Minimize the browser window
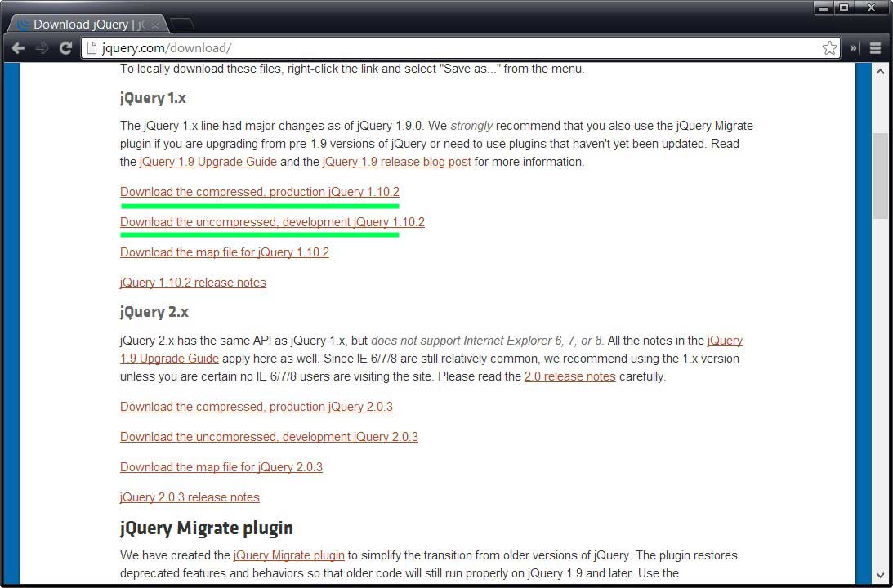Viewport: 893px width, 588px height. (824, 8)
